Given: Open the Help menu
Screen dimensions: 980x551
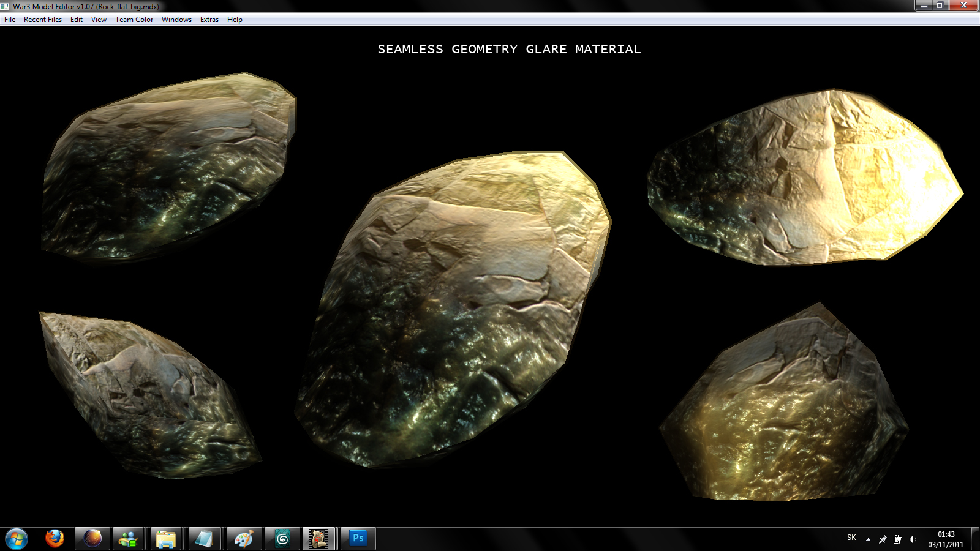Looking at the screenshot, I should 235,20.
